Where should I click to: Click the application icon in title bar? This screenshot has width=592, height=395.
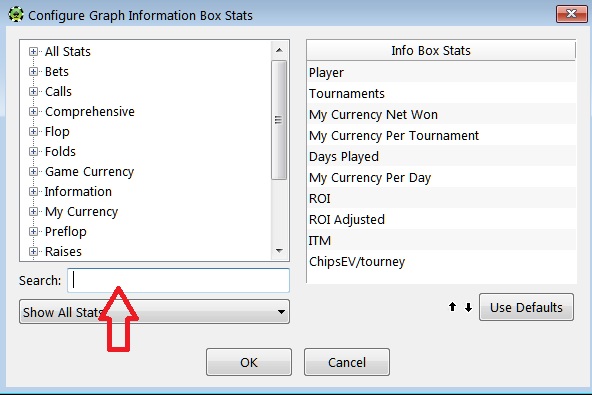coord(15,15)
